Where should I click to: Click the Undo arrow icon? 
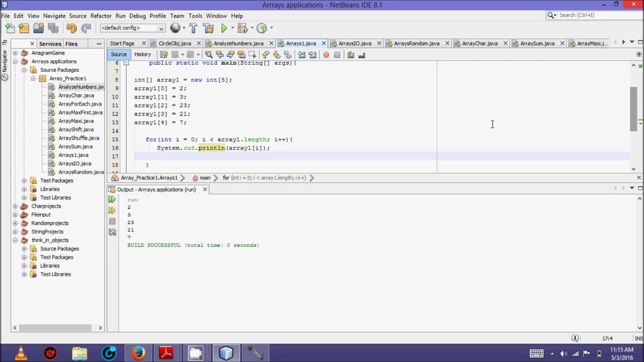tap(71, 28)
